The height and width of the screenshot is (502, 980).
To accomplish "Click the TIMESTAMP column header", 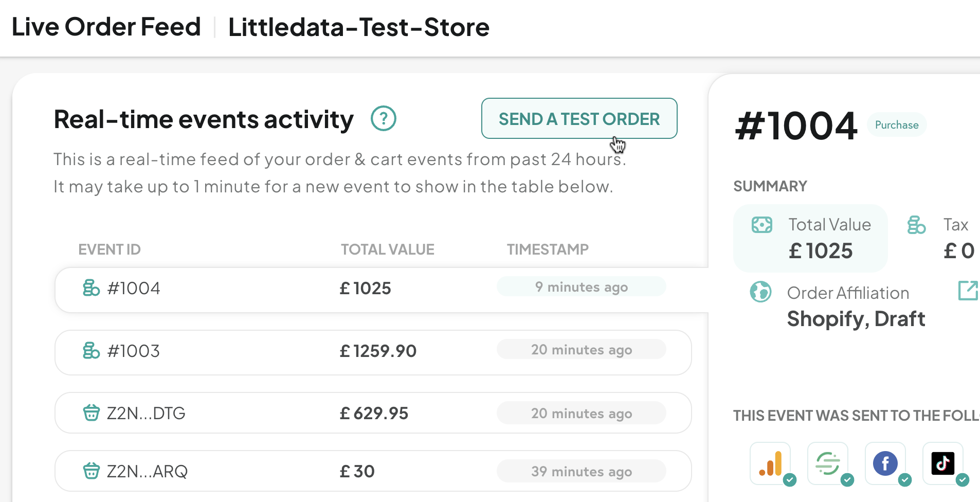I will (548, 249).
